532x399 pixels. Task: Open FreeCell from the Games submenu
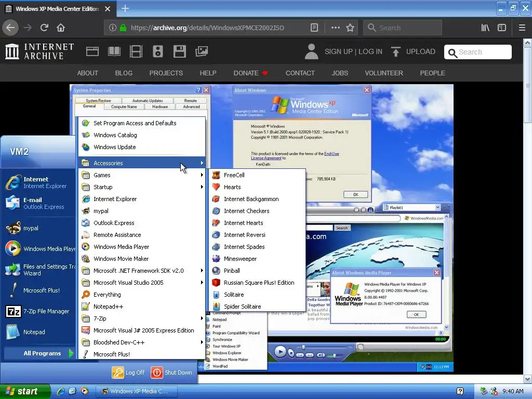point(258,175)
